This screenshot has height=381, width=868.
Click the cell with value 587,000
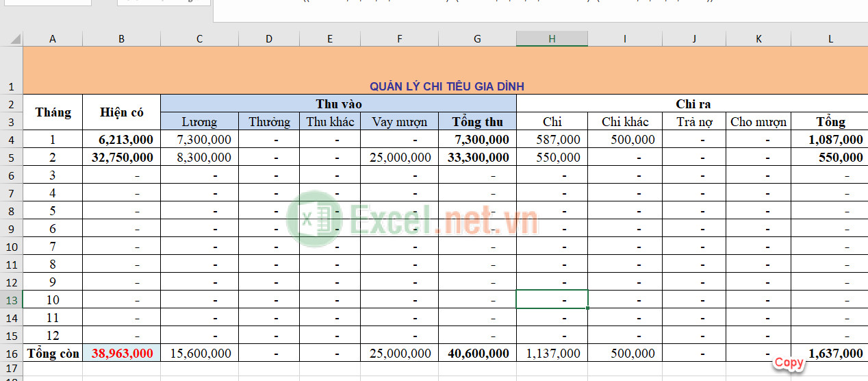click(x=552, y=140)
